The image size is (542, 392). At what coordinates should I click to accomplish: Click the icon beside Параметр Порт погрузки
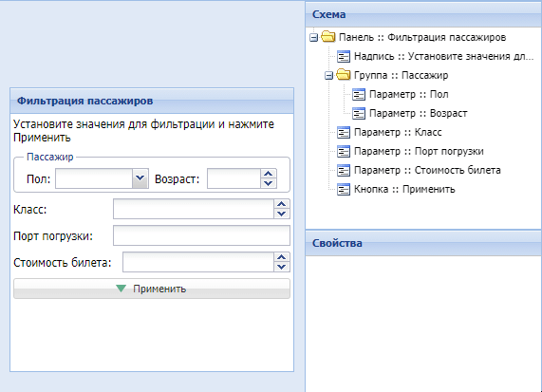point(344,151)
